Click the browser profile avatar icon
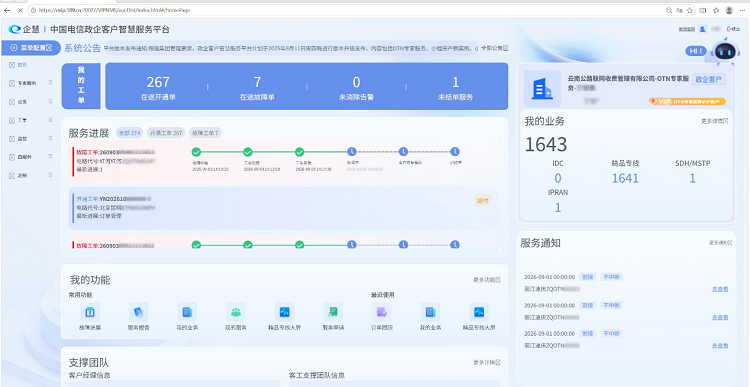This screenshot has width=750, height=387. (x=728, y=10)
